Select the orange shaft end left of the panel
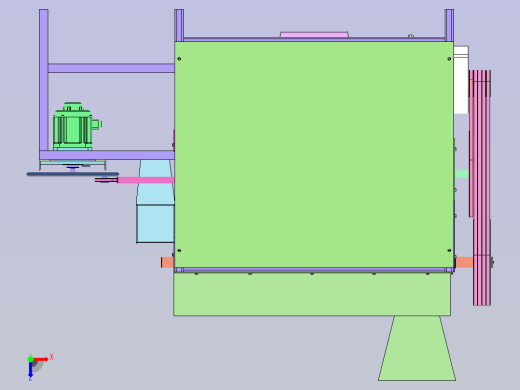Viewport: 520px width, 390px height. (x=167, y=262)
